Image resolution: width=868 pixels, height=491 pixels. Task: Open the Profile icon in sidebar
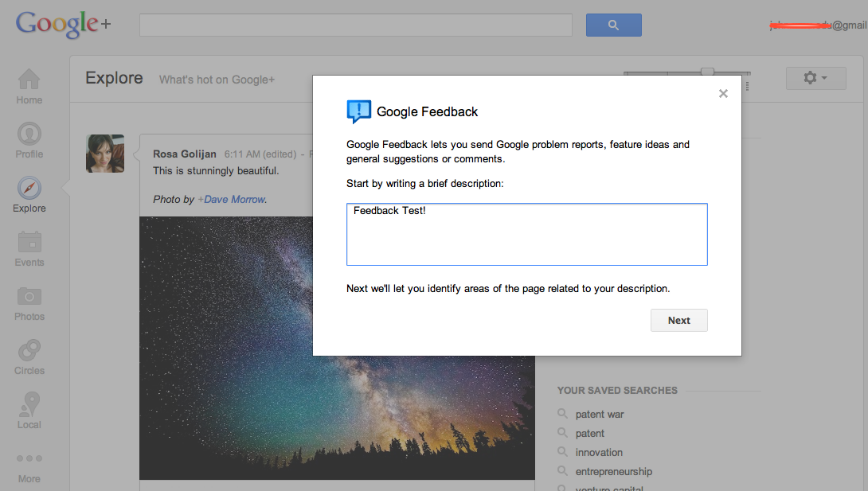pos(29,133)
